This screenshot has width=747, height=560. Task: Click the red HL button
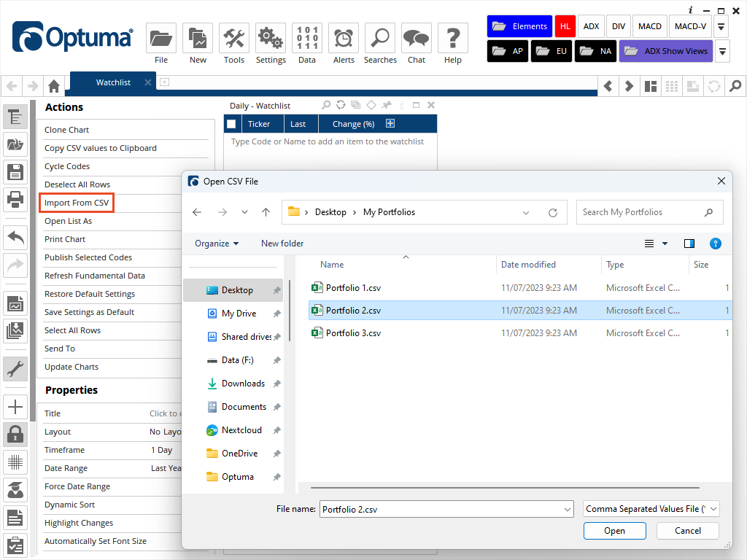click(x=565, y=26)
